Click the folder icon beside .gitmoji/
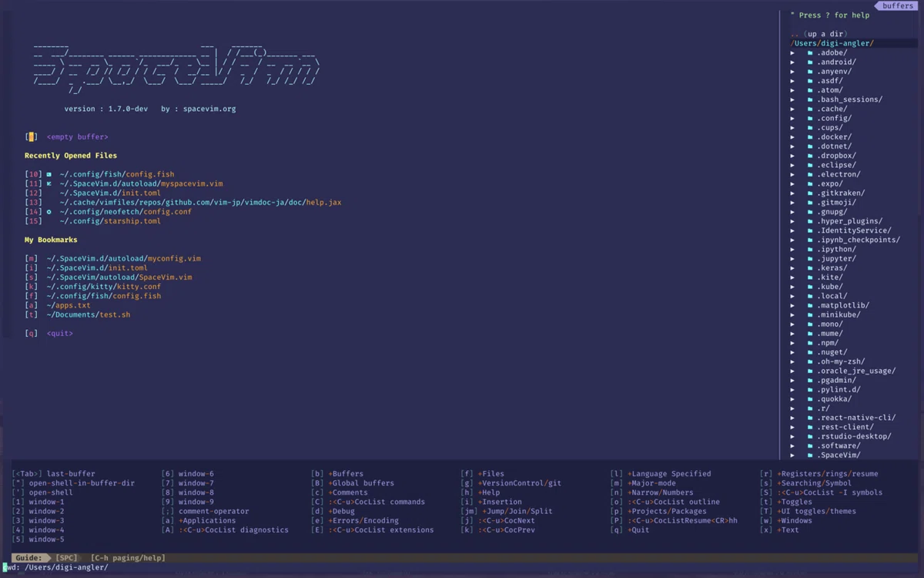This screenshot has height=578, width=924. [810, 203]
